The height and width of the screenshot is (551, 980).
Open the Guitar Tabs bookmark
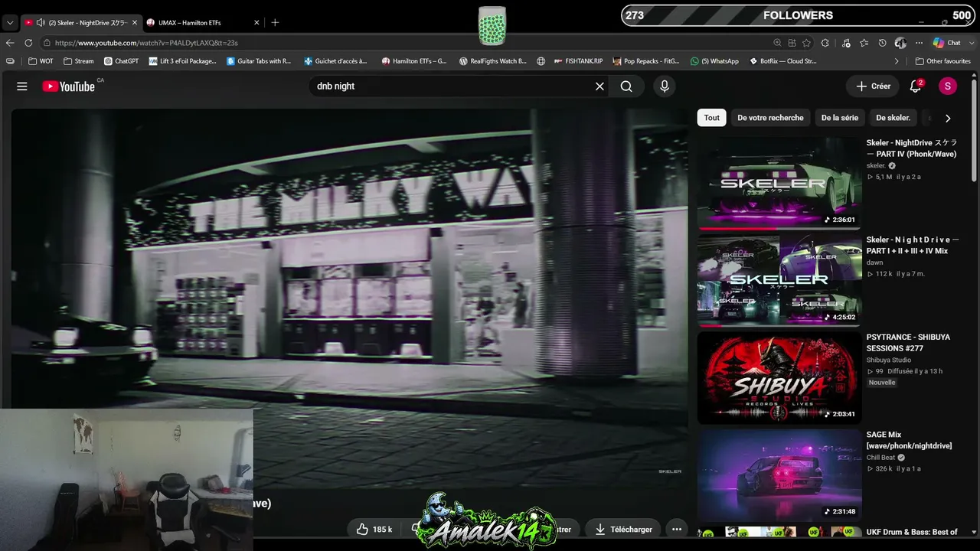pyautogui.click(x=259, y=61)
